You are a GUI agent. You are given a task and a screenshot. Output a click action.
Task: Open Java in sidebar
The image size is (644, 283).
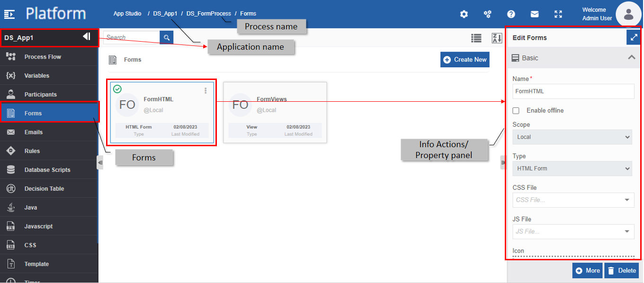pos(49,207)
